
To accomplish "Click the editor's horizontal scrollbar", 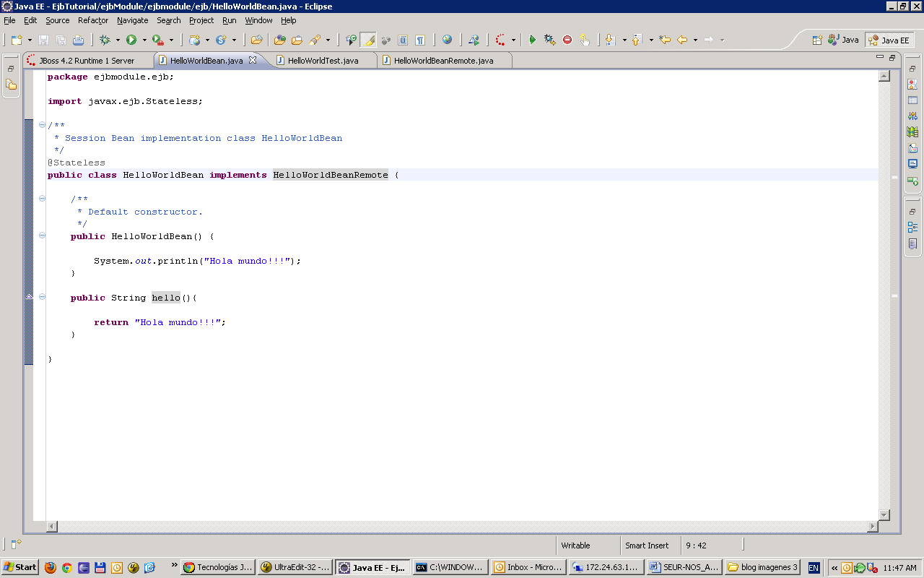I will click(x=462, y=527).
